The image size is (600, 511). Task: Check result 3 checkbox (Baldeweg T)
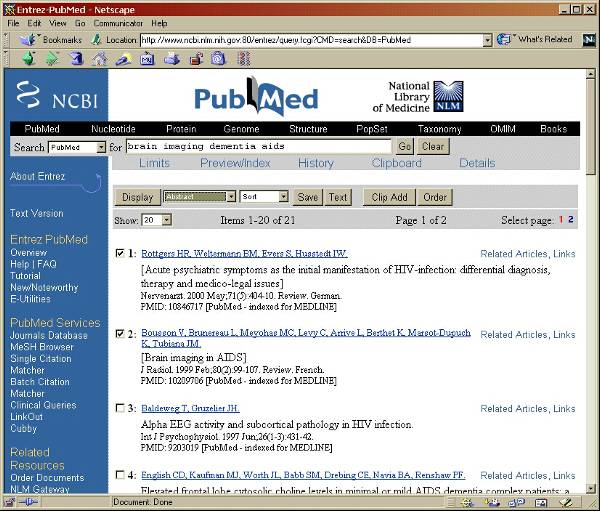click(x=120, y=408)
